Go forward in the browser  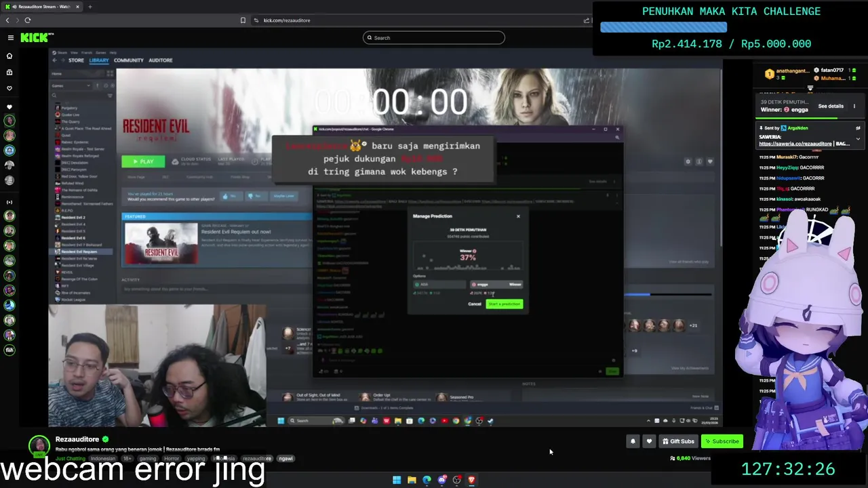pyautogui.click(x=18, y=20)
